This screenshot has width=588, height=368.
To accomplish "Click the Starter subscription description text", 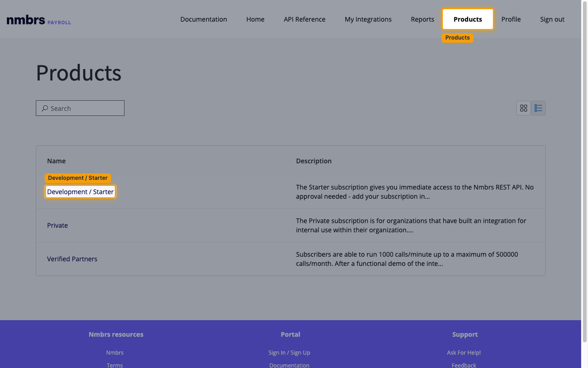I will [415, 192].
